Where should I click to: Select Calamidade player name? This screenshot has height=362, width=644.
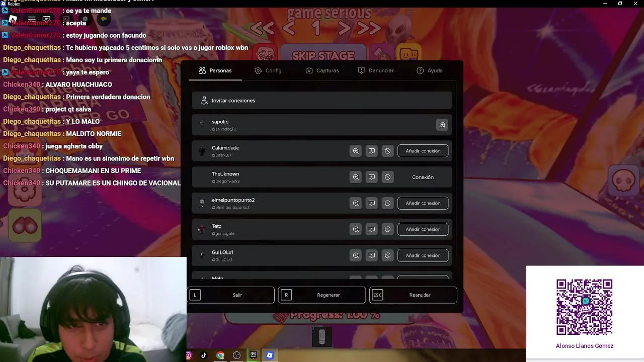(x=225, y=148)
